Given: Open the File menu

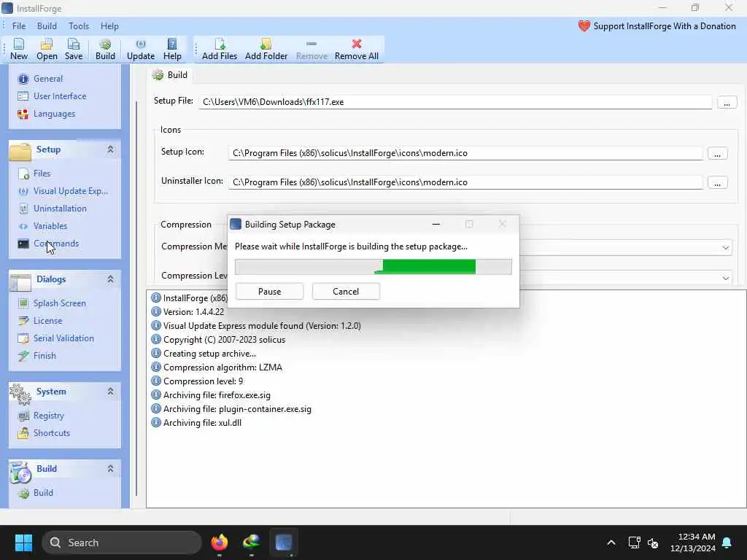Looking at the screenshot, I should [19, 26].
